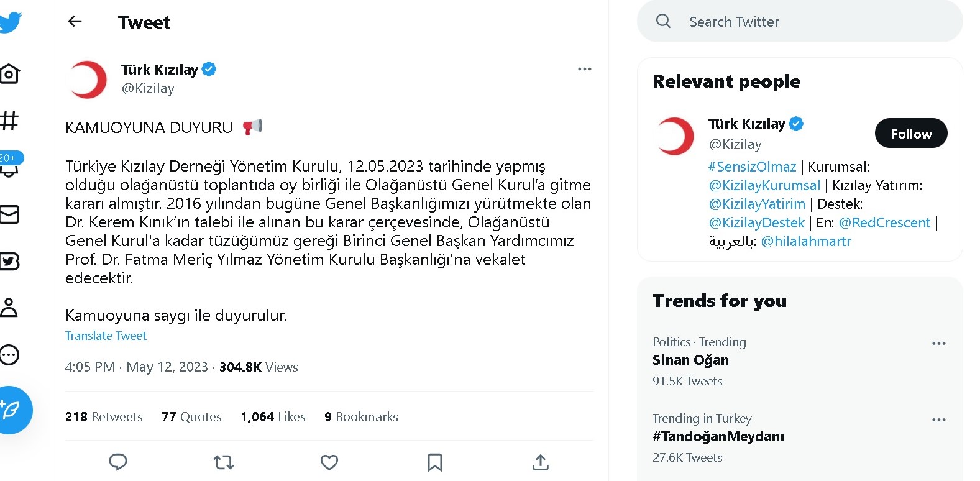Open the #SensizOlmaz hashtag link
This screenshot has width=980, height=481.
pyautogui.click(x=751, y=167)
